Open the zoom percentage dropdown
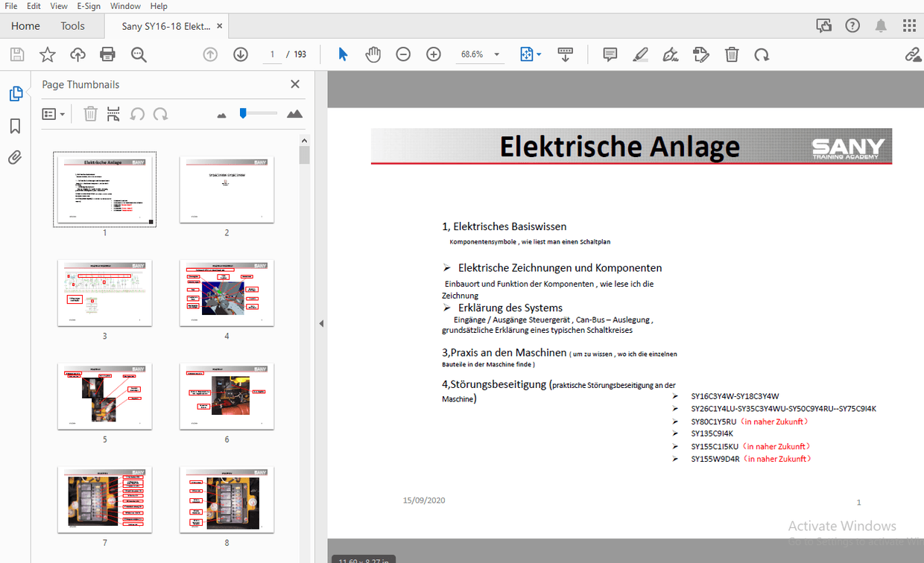The height and width of the screenshot is (563, 924). point(496,54)
